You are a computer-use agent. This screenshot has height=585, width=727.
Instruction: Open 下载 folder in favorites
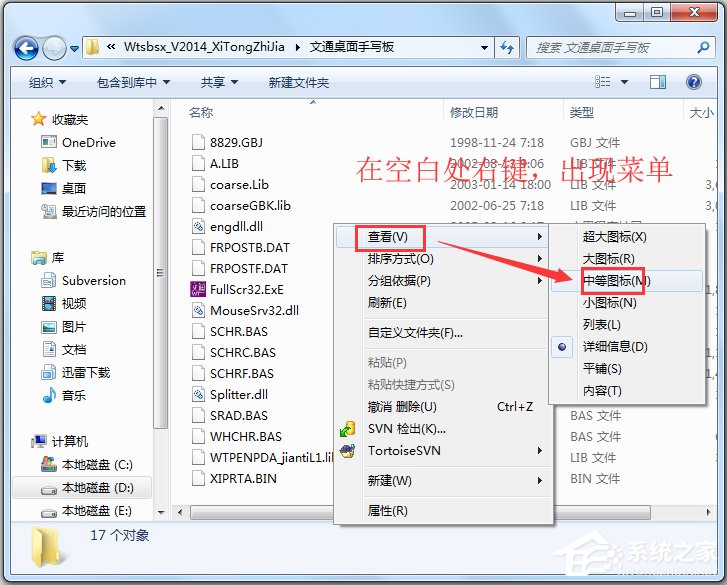[64, 165]
